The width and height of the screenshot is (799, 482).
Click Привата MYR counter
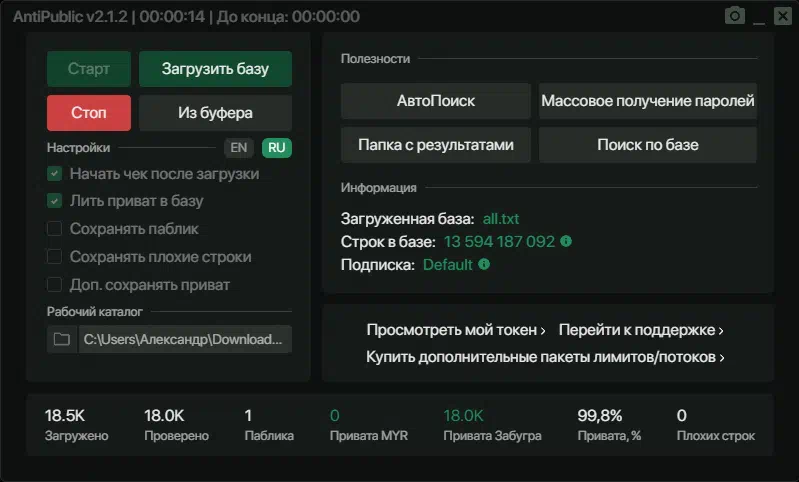coord(369,424)
